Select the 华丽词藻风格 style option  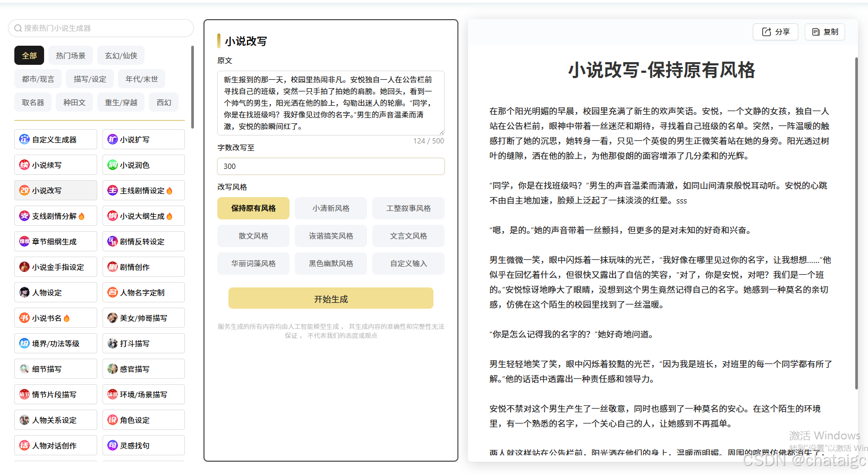click(x=253, y=264)
